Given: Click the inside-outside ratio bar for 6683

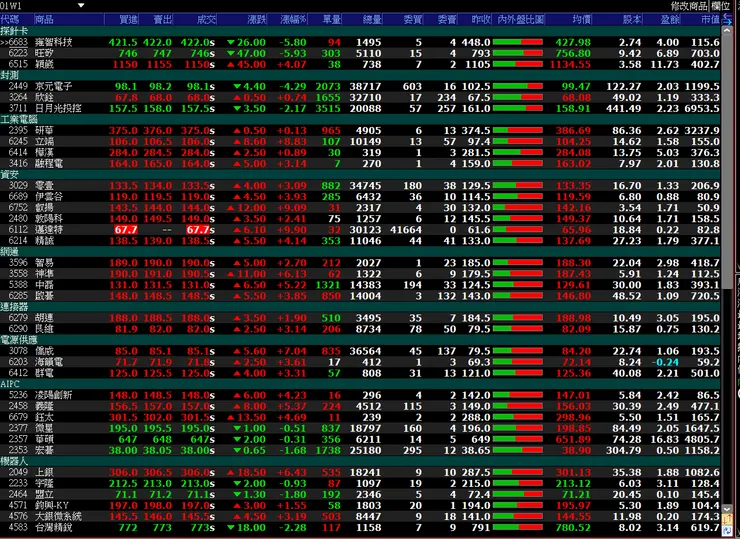Looking at the screenshot, I should coord(518,42).
